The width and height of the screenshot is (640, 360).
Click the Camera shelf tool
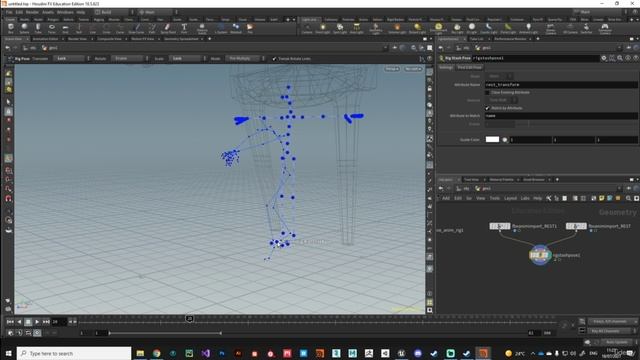click(x=307, y=28)
